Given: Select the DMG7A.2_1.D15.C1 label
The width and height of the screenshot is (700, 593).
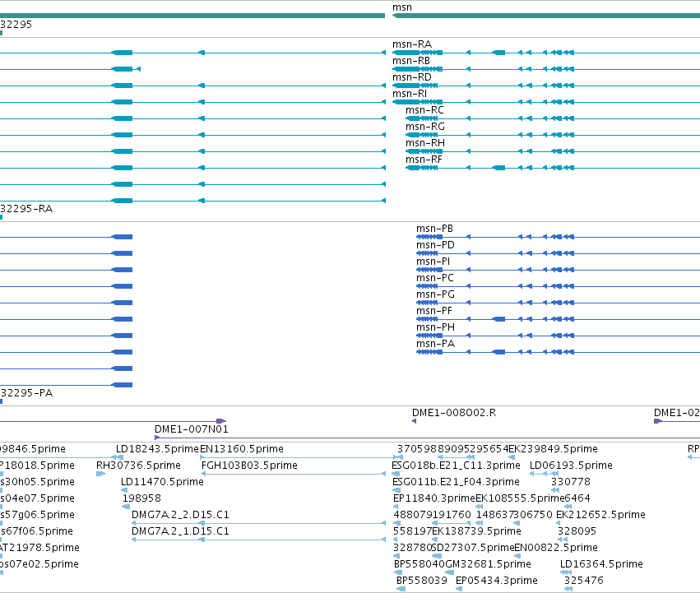Looking at the screenshot, I should 180,532.
